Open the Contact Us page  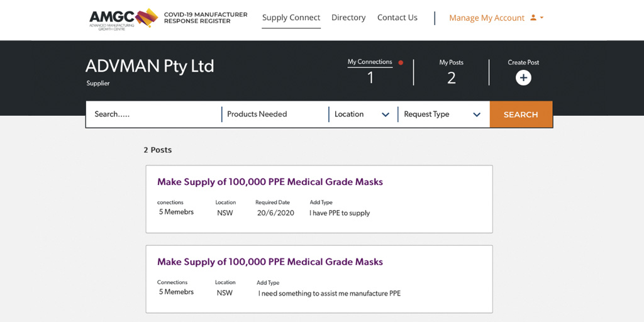click(397, 18)
